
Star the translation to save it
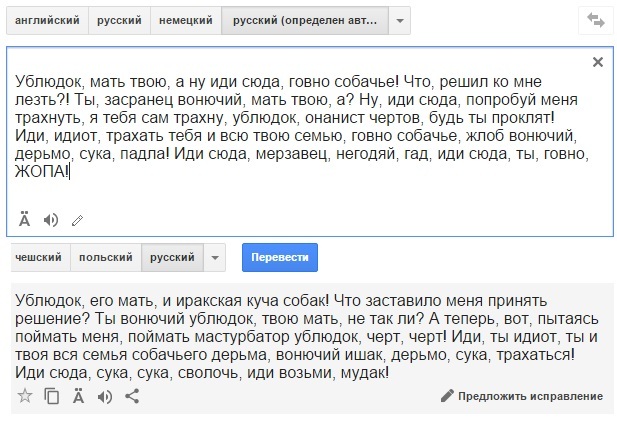(25, 396)
